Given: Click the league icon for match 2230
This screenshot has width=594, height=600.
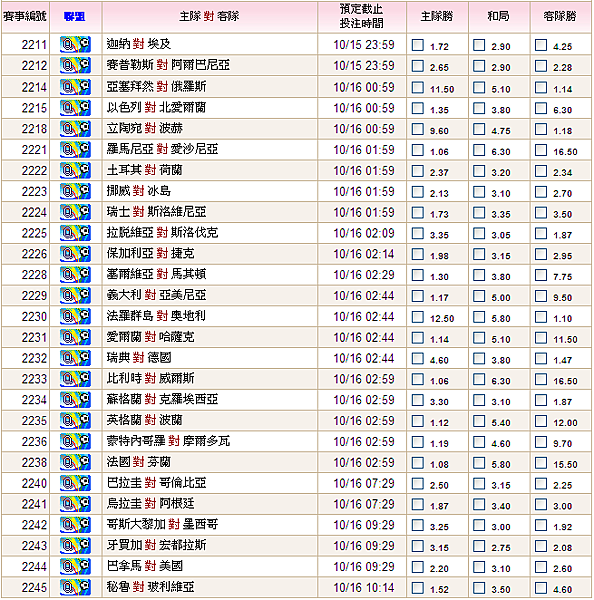Looking at the screenshot, I should [75, 316].
